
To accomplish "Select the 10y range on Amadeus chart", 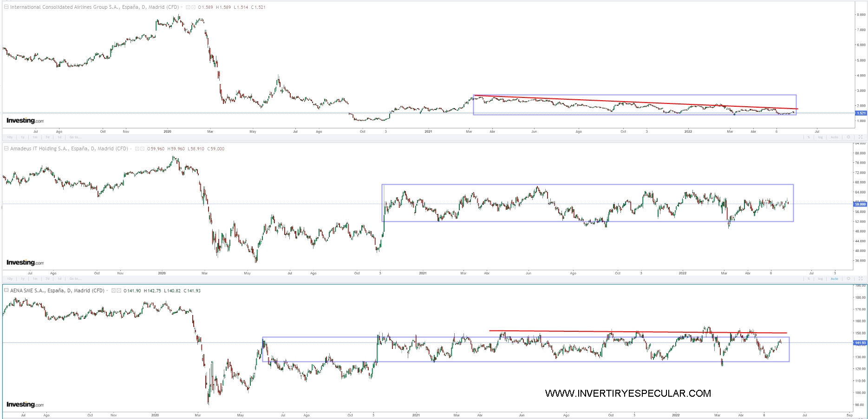I will click(10, 279).
